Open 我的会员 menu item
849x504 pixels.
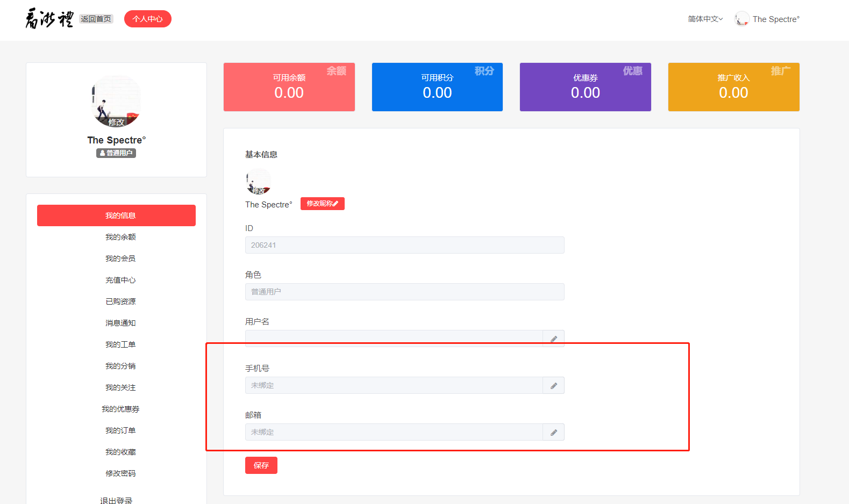pyautogui.click(x=120, y=258)
